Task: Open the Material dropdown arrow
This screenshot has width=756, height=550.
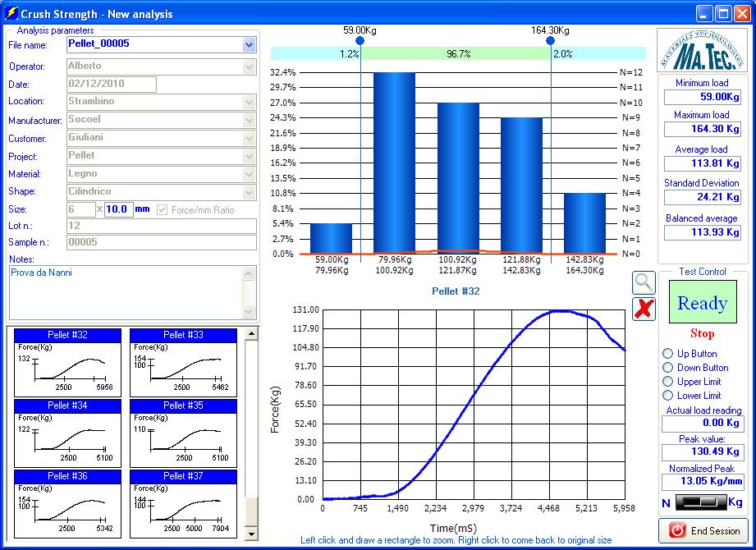Action: [x=250, y=174]
